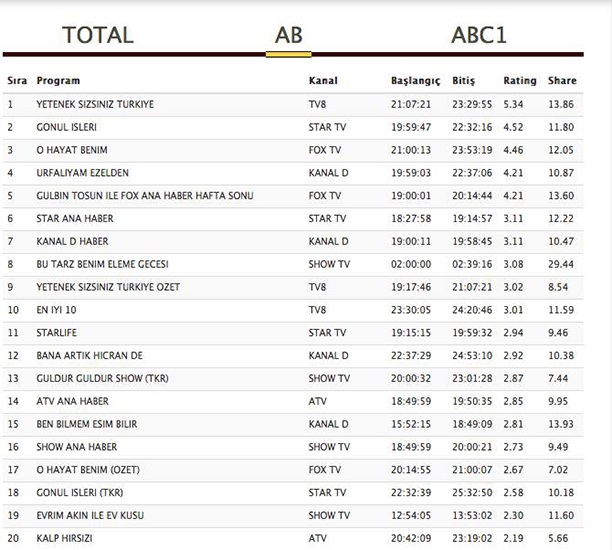Select GONUL ISLERI (TKR) program
Screen dimensions: 612x550
(80, 493)
